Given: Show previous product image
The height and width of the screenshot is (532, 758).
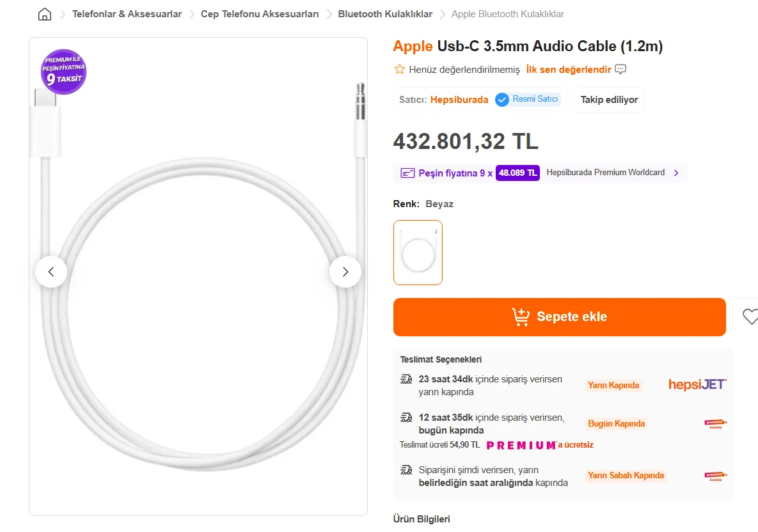Looking at the screenshot, I should coord(51,272).
